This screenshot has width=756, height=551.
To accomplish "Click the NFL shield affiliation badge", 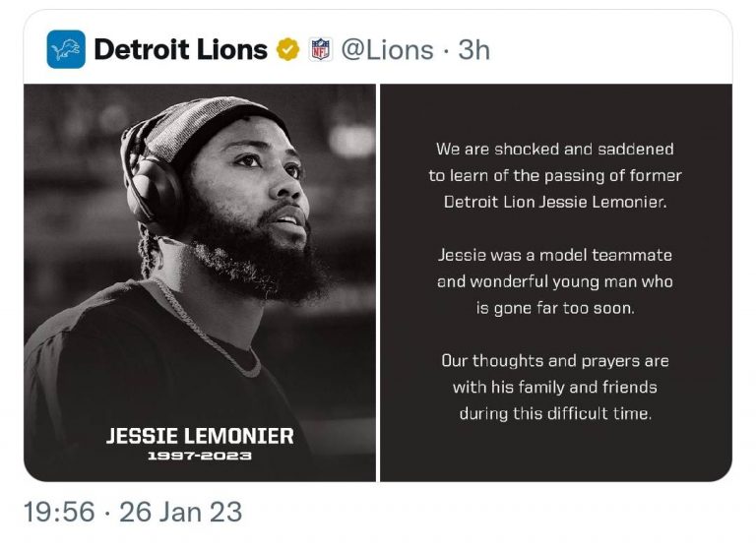I will [320, 49].
